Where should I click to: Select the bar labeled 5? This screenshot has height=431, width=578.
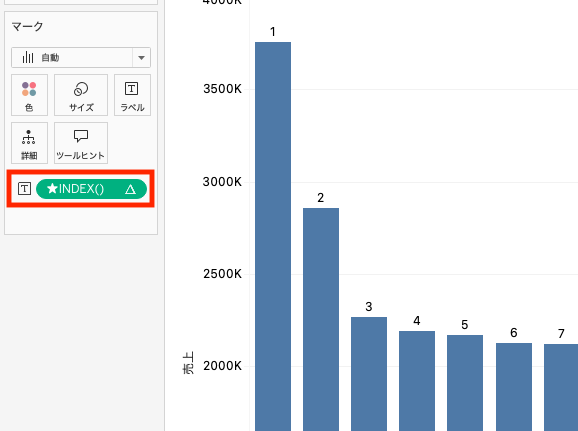click(465, 383)
